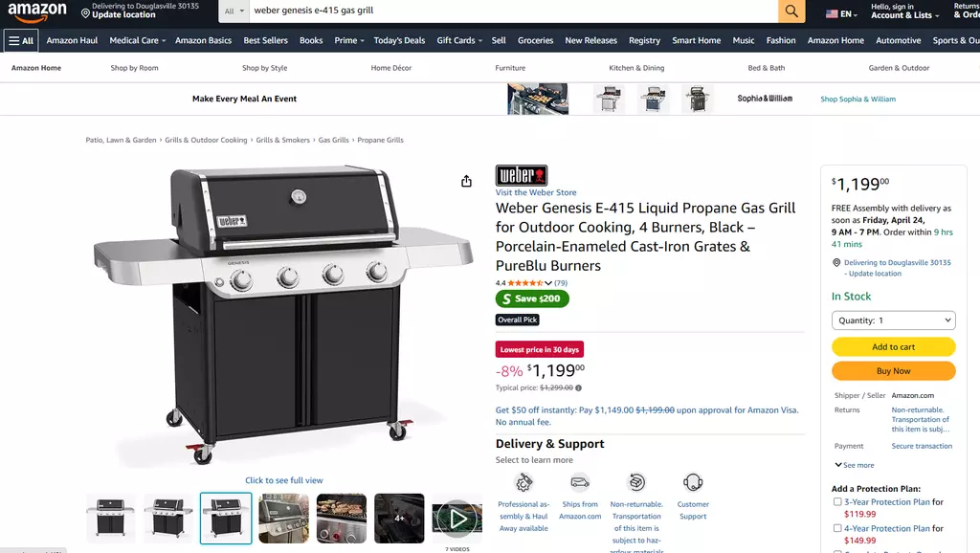Go to Kitchen & Dining tab

[636, 68]
